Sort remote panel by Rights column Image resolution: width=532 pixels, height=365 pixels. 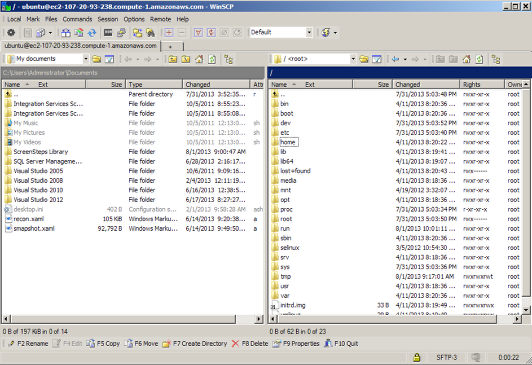(x=482, y=84)
